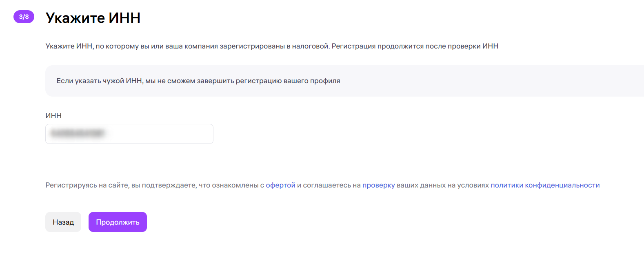
Task: Open the проверку link
Action: pyautogui.click(x=378, y=185)
